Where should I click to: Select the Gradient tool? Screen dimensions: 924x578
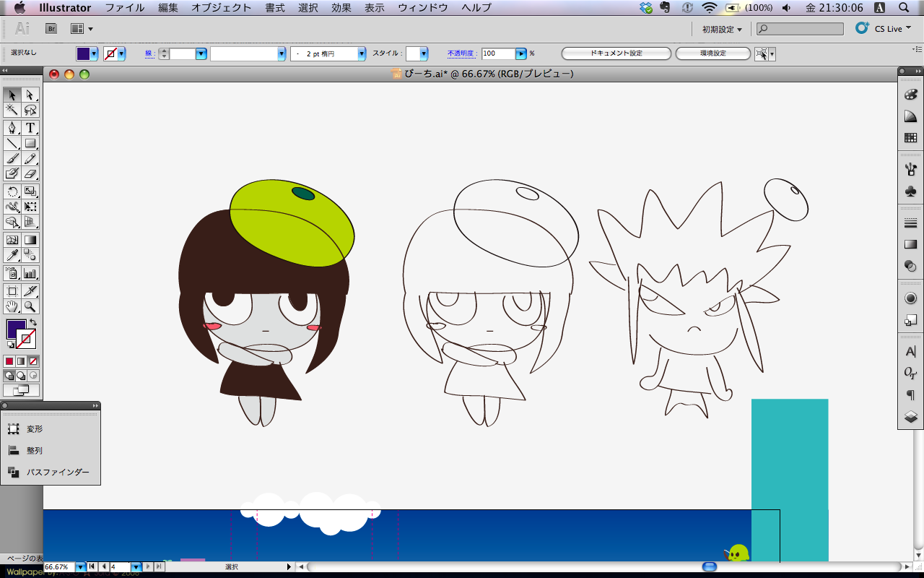pyautogui.click(x=30, y=240)
